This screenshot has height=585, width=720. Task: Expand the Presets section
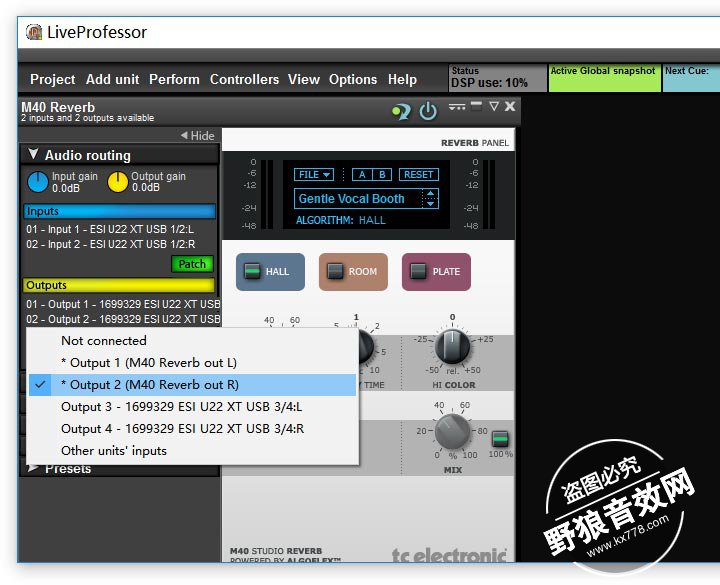click(119, 469)
